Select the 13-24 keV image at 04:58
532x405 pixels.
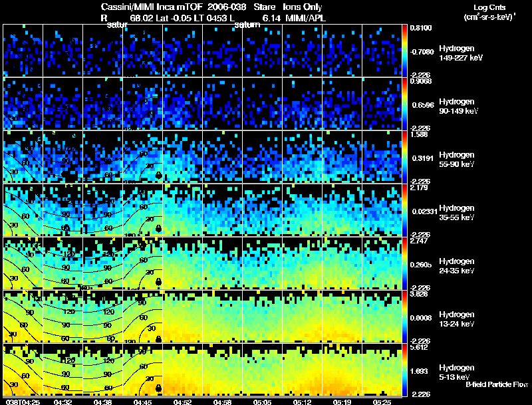tap(223, 317)
